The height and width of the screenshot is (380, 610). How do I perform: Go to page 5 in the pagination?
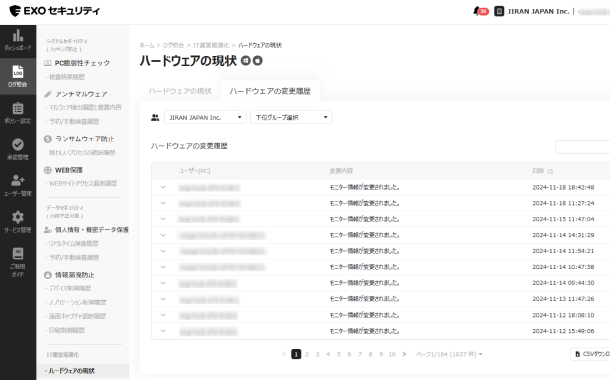pos(338,354)
